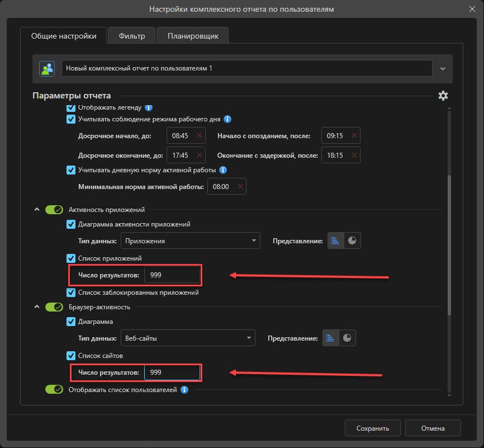This screenshot has width=484, height=448.
Task: Click the 'Отмена' button
Action: click(433, 428)
